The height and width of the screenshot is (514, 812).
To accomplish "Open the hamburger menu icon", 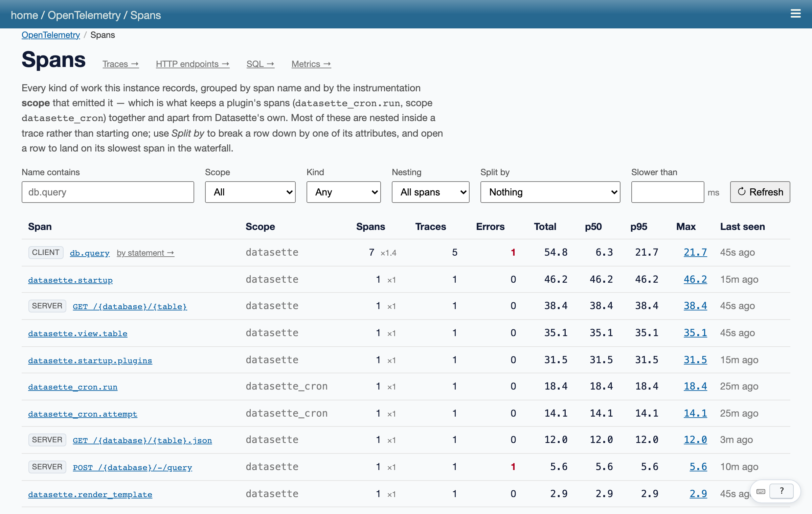I will [795, 14].
